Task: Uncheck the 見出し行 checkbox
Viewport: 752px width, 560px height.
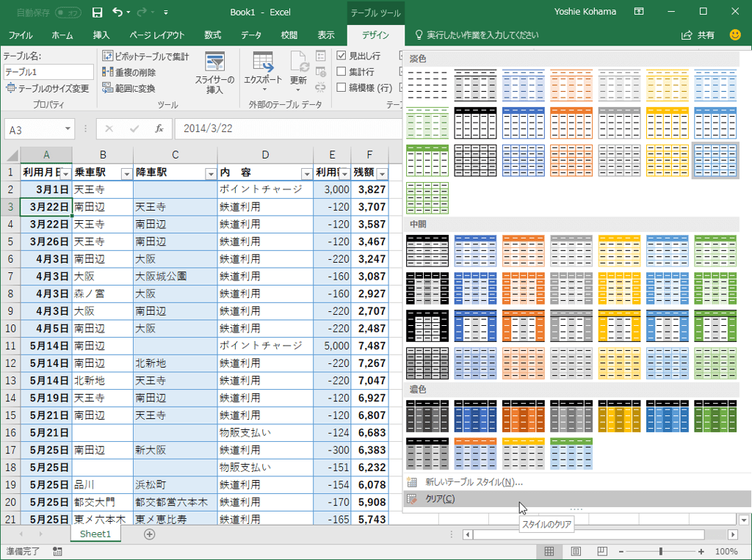Action: (x=341, y=56)
